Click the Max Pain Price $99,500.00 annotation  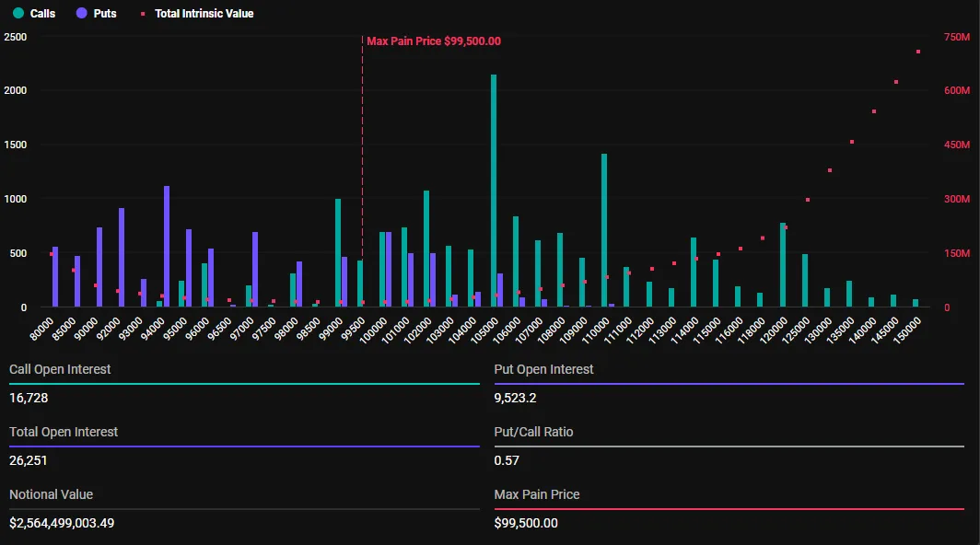tap(433, 41)
